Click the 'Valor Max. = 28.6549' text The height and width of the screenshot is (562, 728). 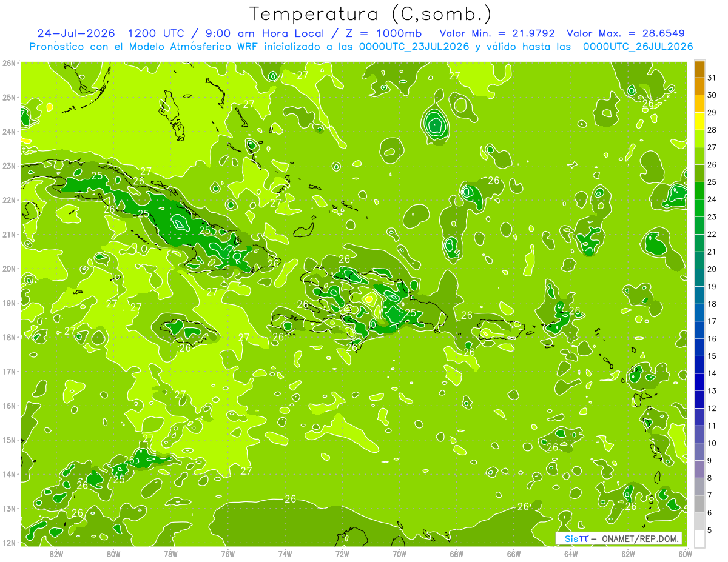[x=627, y=33]
